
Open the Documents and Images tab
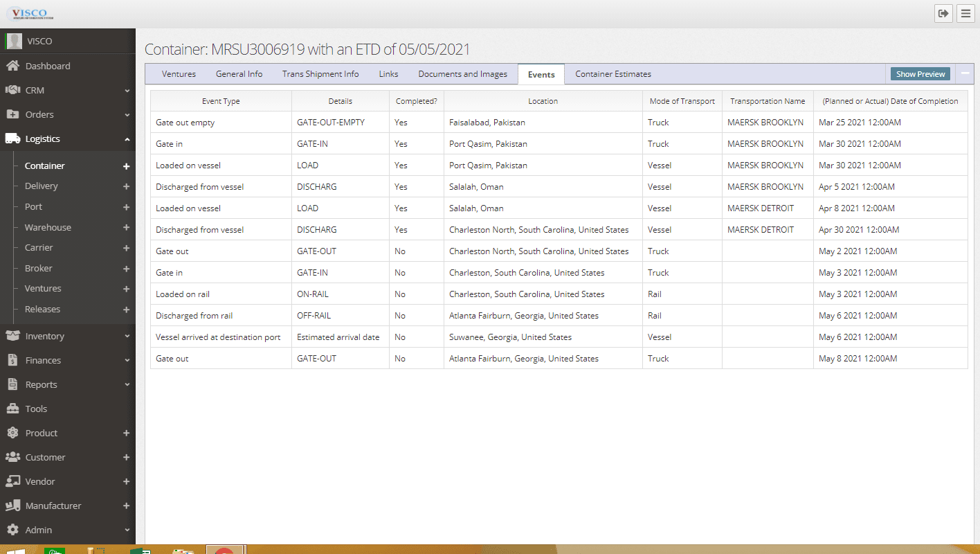462,74
